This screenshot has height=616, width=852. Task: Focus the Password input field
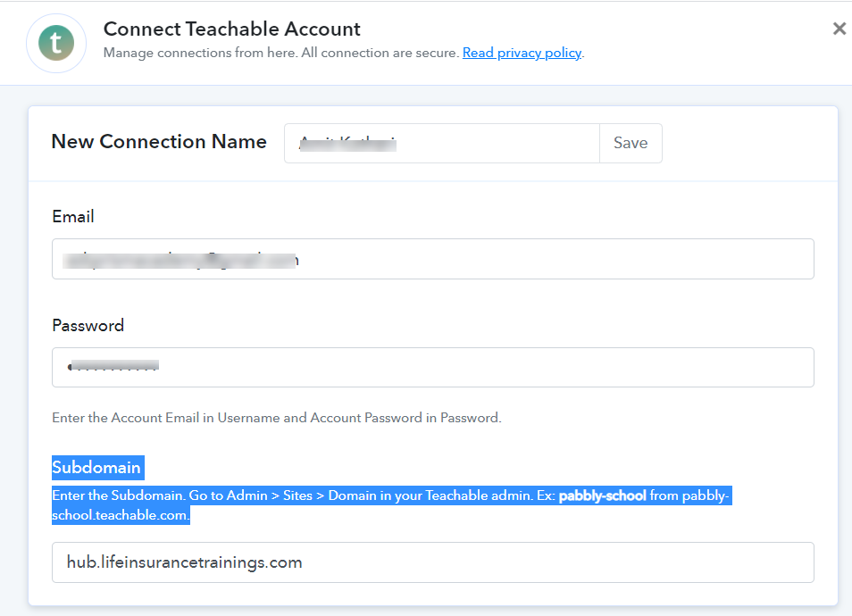432,368
